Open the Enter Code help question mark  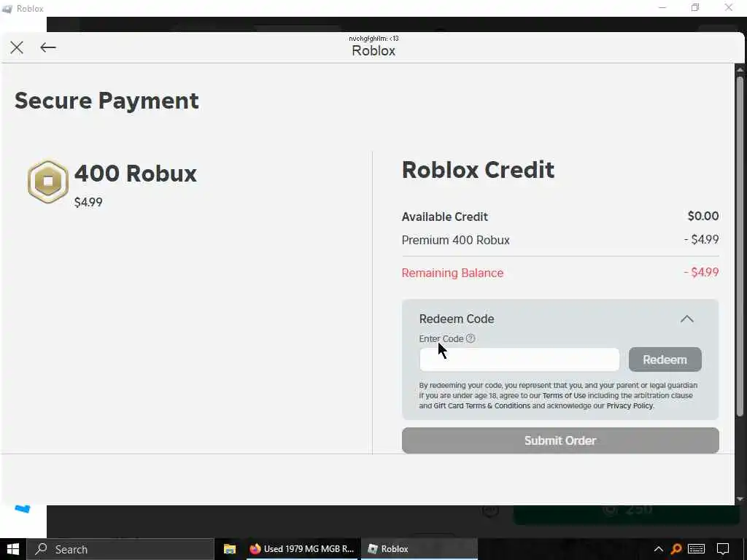coord(471,338)
